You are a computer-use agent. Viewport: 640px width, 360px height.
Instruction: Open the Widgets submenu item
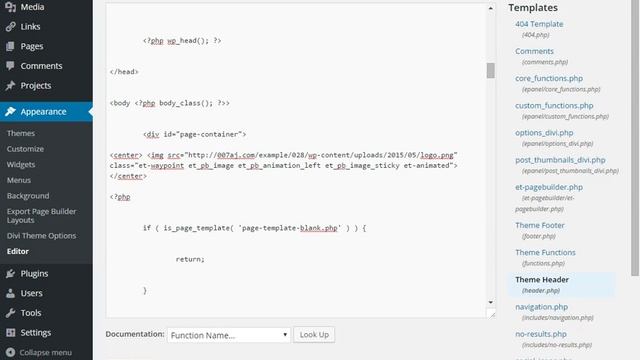point(21,164)
